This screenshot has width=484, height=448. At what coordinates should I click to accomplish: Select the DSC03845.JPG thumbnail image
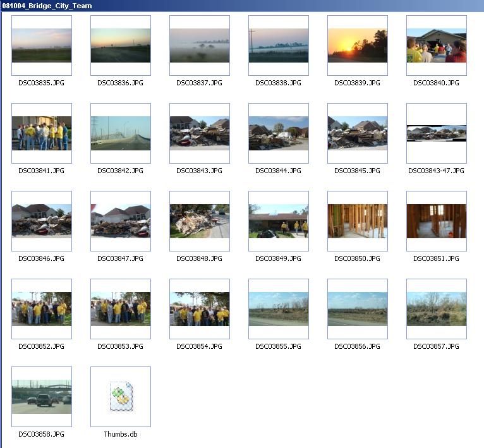point(358,133)
